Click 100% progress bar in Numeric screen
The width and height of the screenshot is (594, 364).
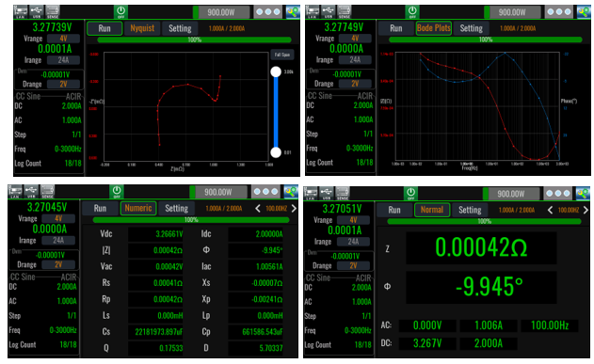(191, 220)
